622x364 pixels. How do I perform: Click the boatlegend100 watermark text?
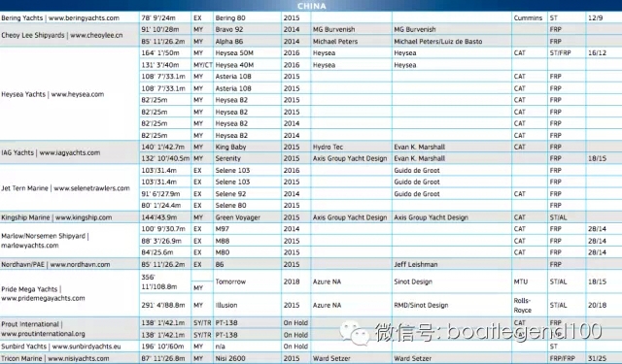[x=525, y=332]
